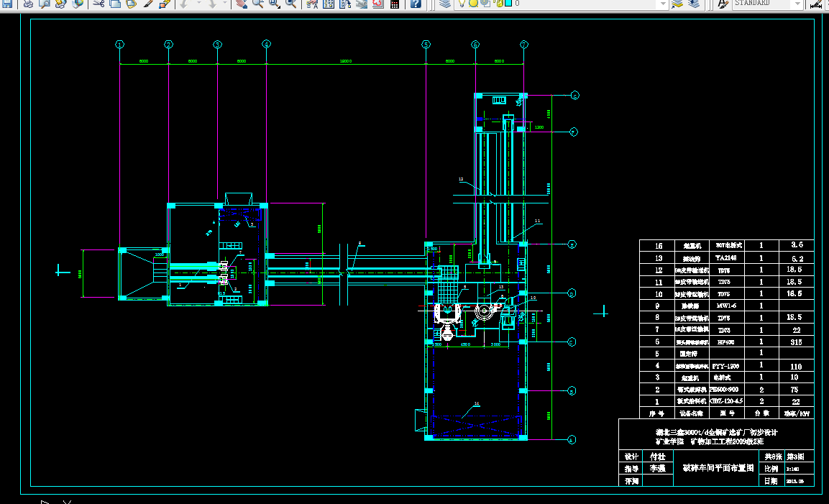Click designer name 付壮 in title block
Viewport: 829px width, 504px height.
(658, 457)
